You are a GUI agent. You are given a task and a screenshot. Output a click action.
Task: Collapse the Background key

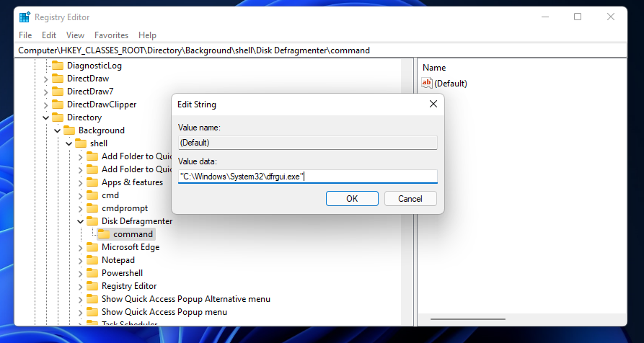(57, 130)
